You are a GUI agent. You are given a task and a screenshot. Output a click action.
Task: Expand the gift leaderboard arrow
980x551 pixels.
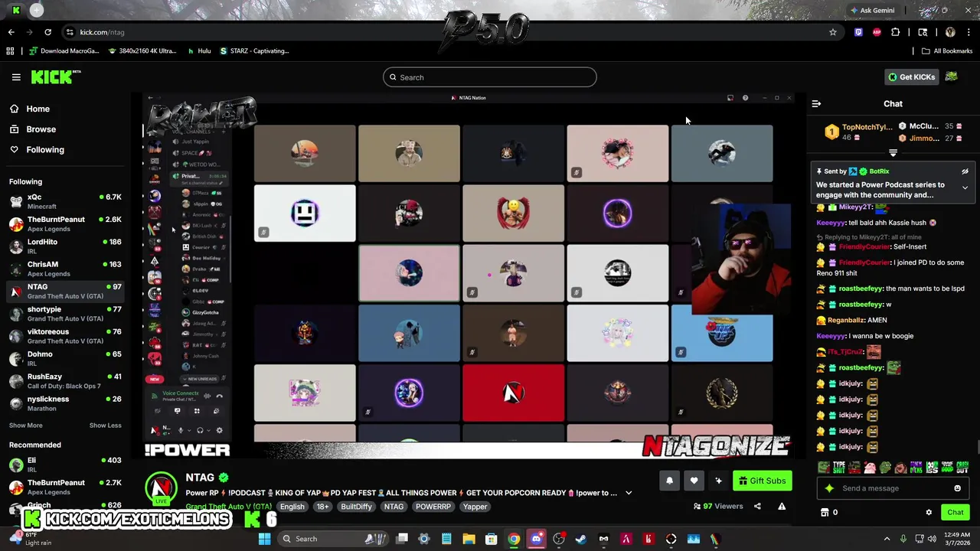point(893,153)
